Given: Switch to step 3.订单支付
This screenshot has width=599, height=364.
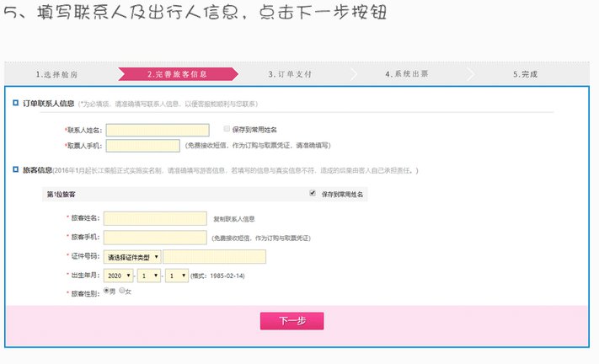Looking at the screenshot, I should [x=291, y=74].
